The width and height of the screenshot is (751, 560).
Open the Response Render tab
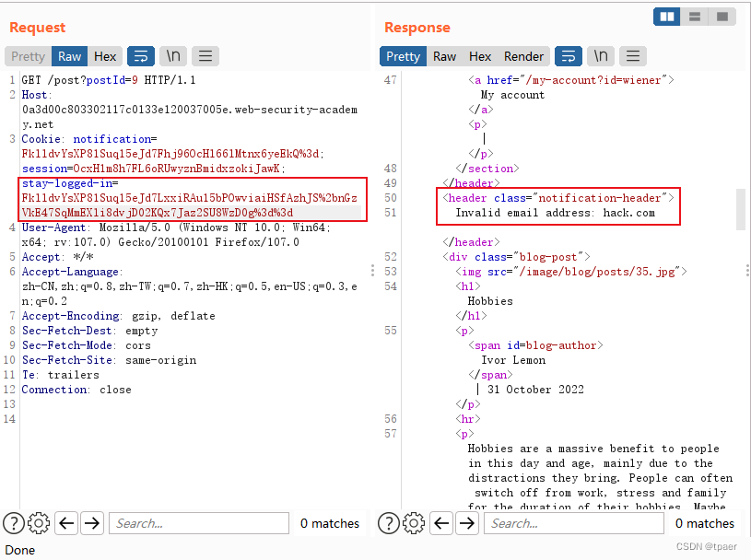coord(523,56)
